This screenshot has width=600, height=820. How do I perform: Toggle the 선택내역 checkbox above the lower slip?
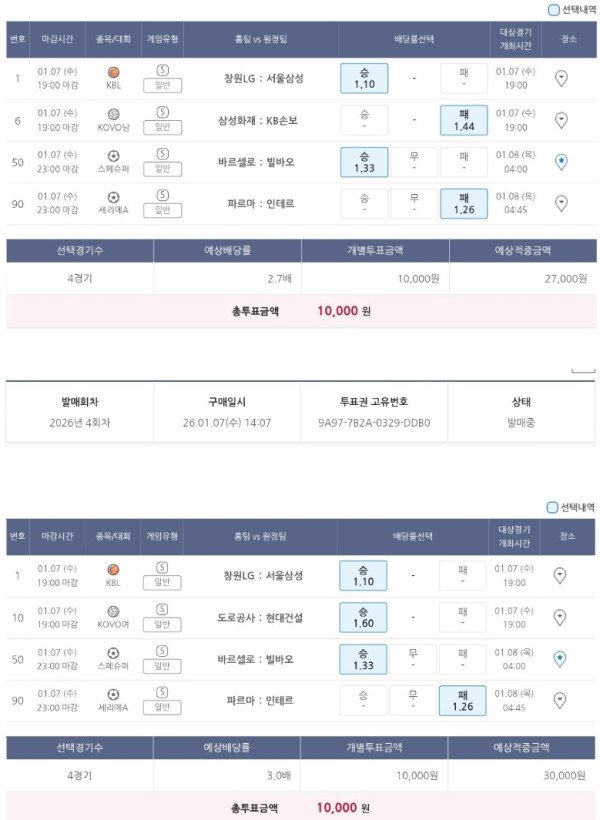click(553, 507)
